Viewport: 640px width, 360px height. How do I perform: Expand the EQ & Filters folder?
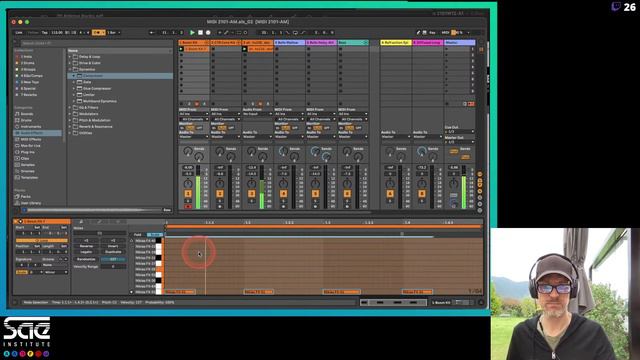[x=70, y=107]
